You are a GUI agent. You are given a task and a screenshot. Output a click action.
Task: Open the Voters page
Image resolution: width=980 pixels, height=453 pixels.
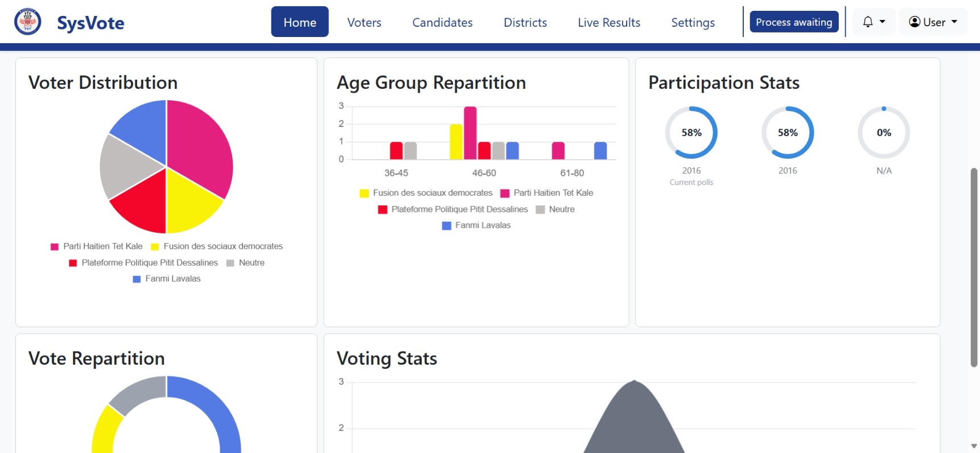pos(364,22)
